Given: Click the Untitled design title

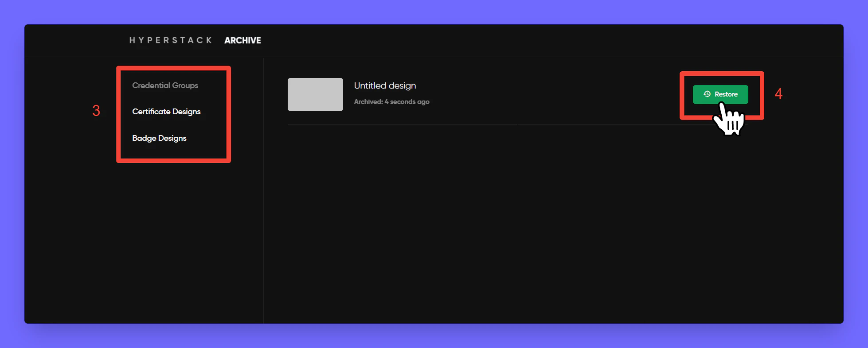Looking at the screenshot, I should click(385, 85).
